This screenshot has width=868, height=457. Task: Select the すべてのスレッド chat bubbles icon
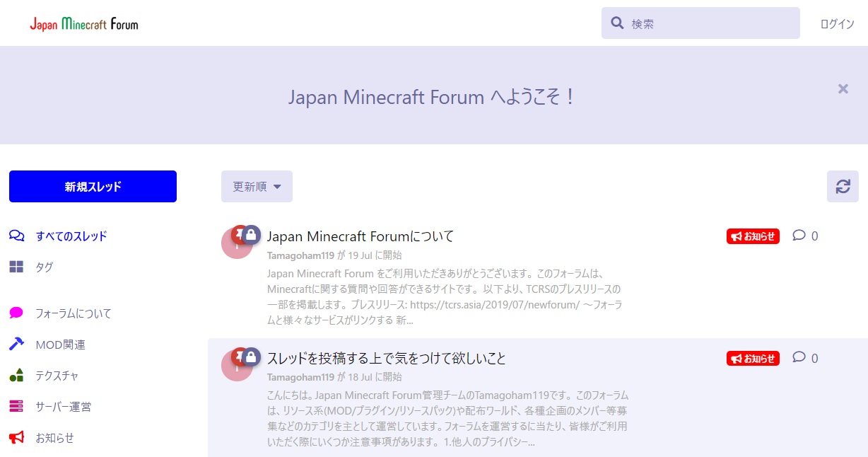(16, 236)
